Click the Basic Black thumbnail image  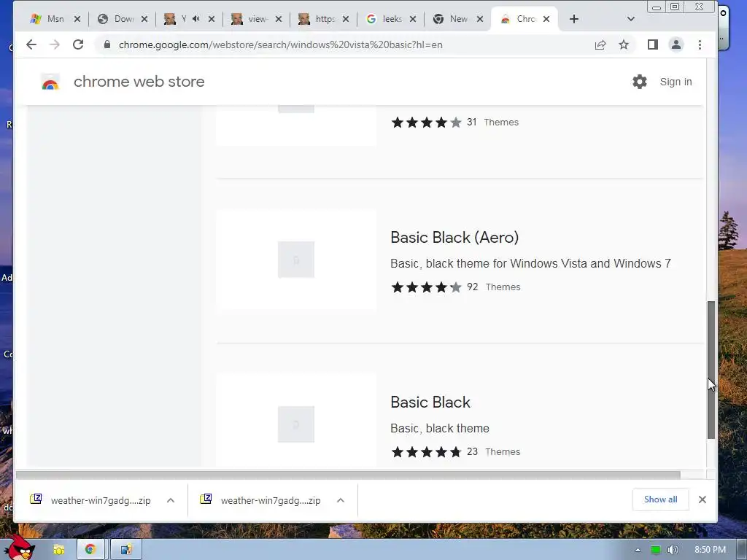296,421
